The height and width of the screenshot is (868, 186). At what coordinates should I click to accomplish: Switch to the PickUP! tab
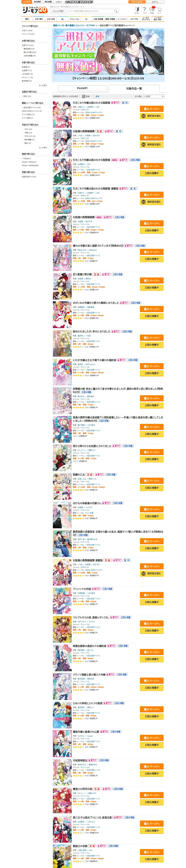82,88
